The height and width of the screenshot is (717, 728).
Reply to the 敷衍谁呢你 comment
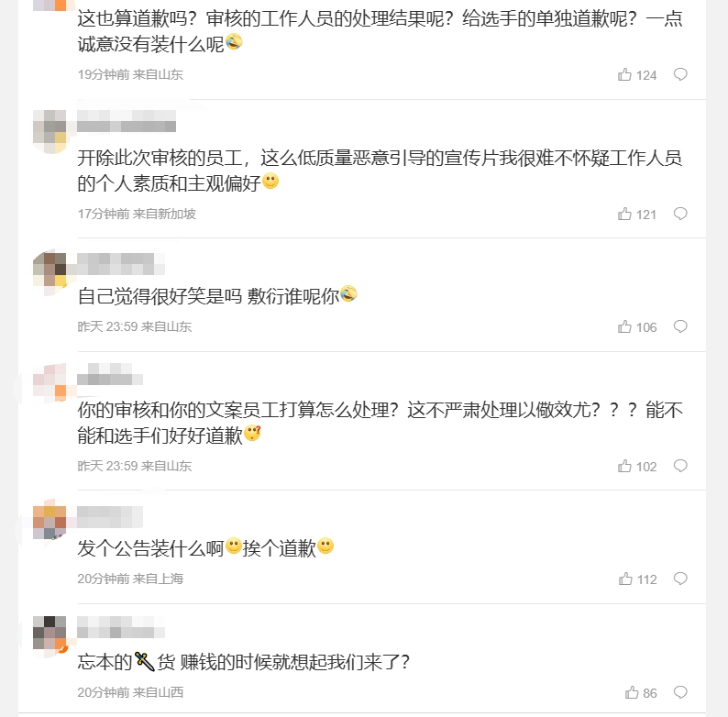pyautogui.click(x=680, y=326)
